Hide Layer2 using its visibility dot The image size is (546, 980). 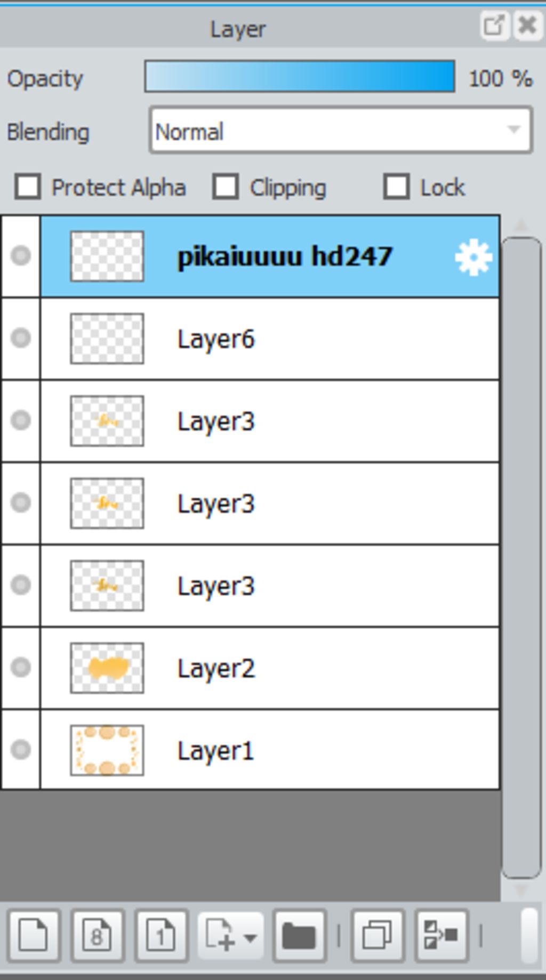tap(21, 667)
